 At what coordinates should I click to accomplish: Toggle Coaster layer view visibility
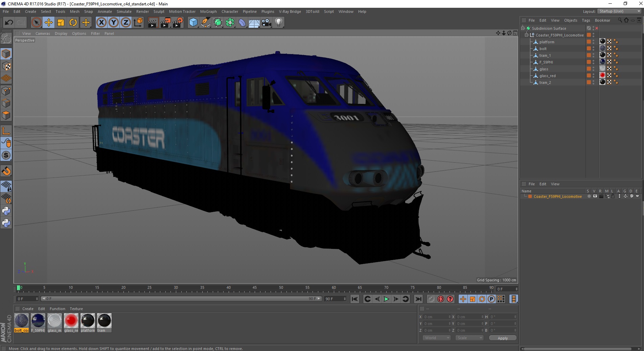(595, 196)
